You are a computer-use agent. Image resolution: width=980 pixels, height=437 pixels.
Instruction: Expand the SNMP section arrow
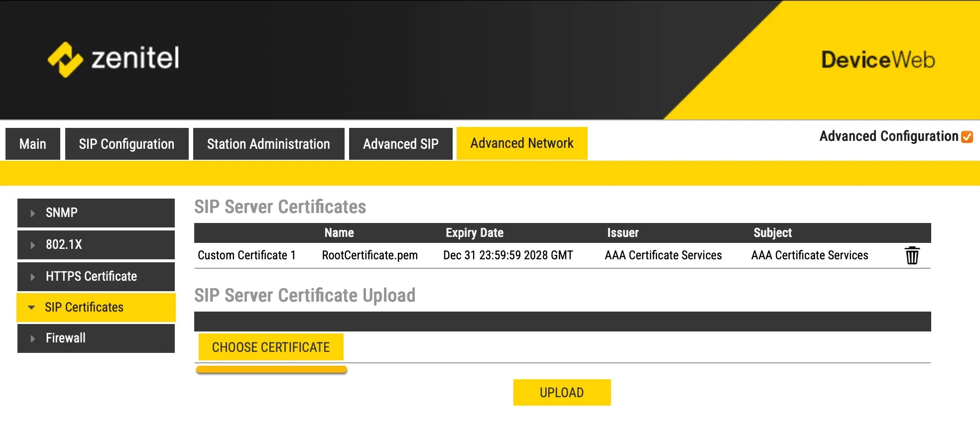32,213
